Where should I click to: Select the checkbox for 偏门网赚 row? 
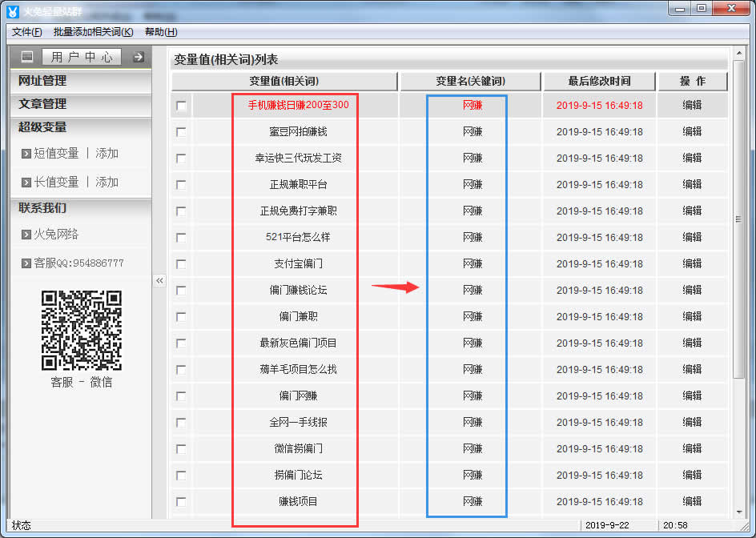point(181,396)
